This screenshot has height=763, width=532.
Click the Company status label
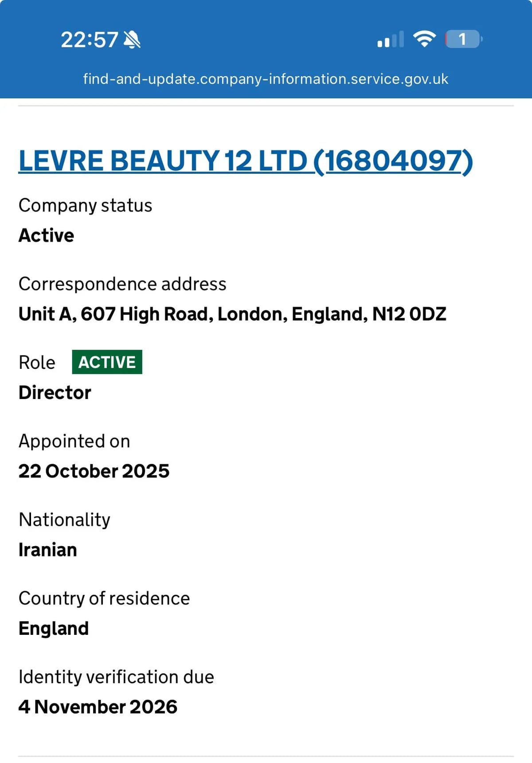[85, 205]
